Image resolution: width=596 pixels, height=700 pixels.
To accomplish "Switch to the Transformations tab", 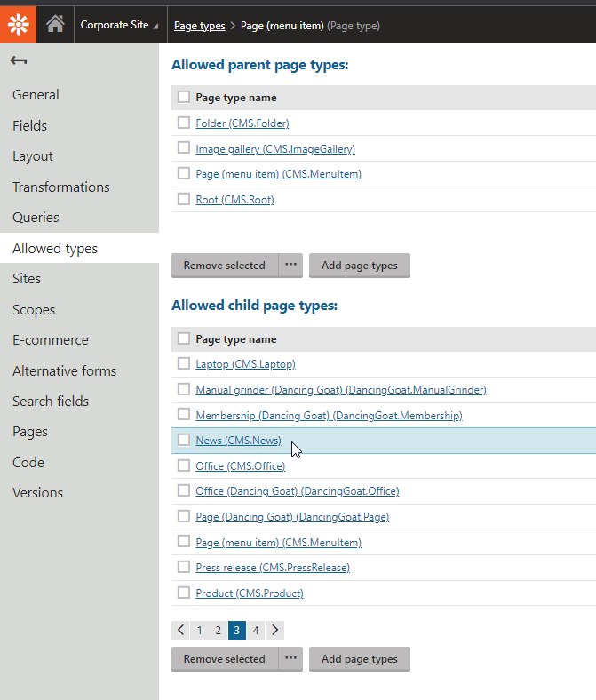I will [61, 187].
